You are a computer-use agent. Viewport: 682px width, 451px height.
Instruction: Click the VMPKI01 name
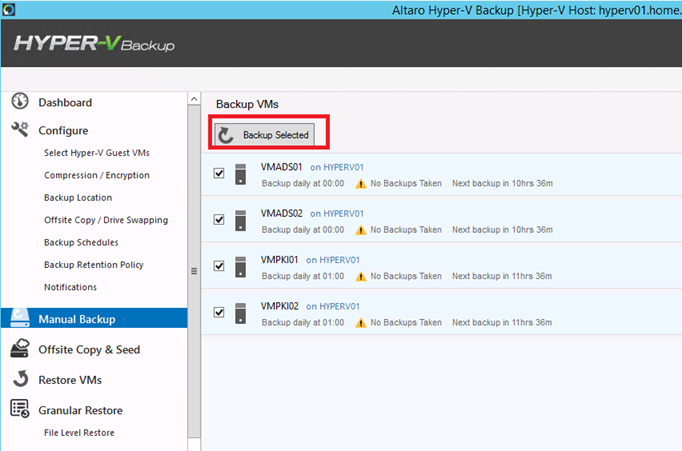[x=279, y=260]
